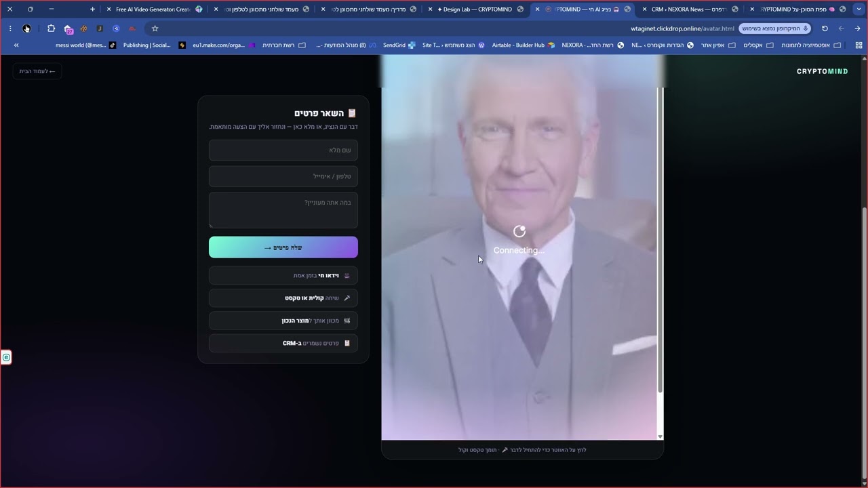The width and height of the screenshot is (868, 488).
Task: Click the CRYPTOMIND logo
Action: 822,71
